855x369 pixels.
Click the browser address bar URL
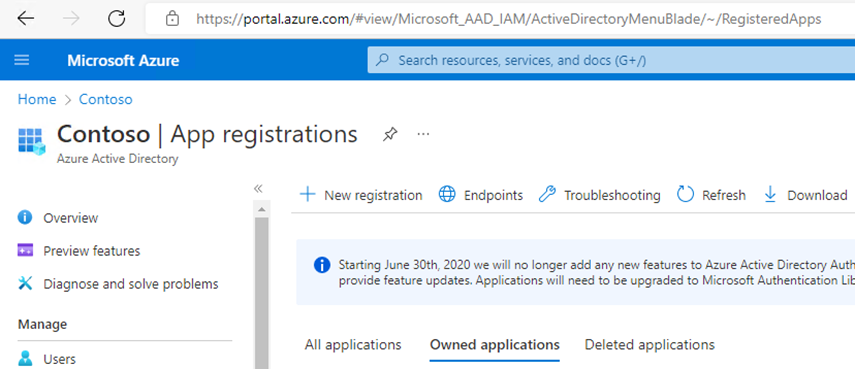(508, 19)
